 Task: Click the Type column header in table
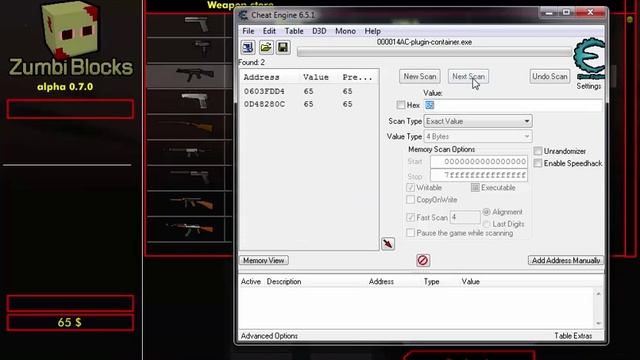click(x=431, y=282)
